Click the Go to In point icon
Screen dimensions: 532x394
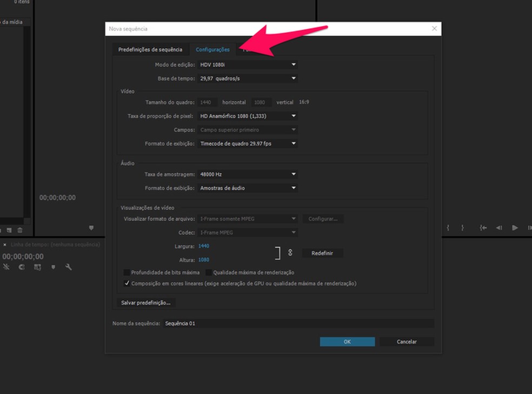tap(483, 228)
